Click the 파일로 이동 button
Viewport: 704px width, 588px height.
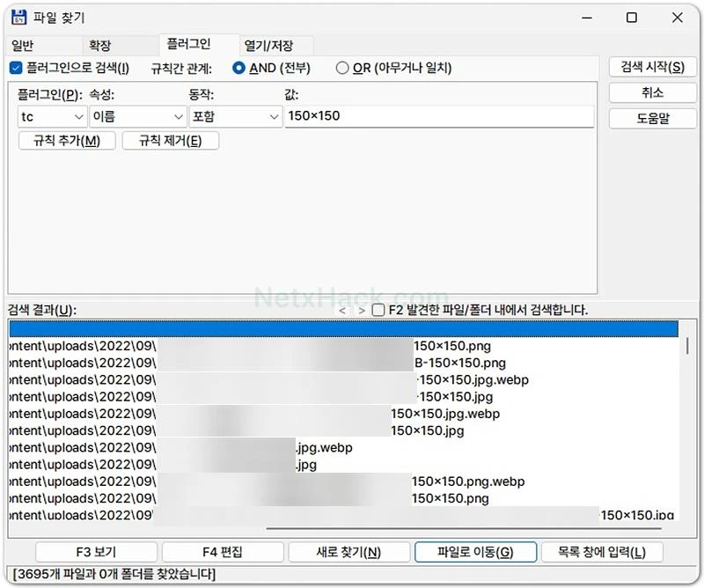click(x=475, y=552)
